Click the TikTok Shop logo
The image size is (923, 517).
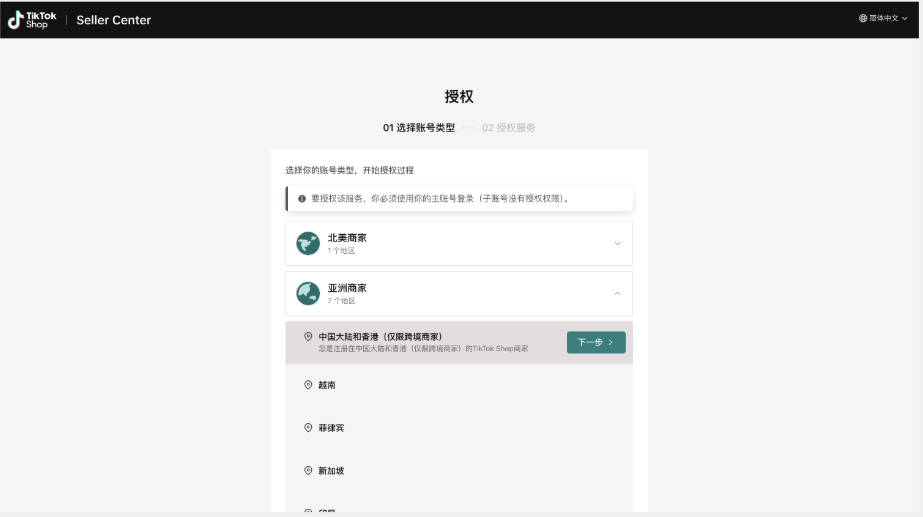tap(32, 19)
